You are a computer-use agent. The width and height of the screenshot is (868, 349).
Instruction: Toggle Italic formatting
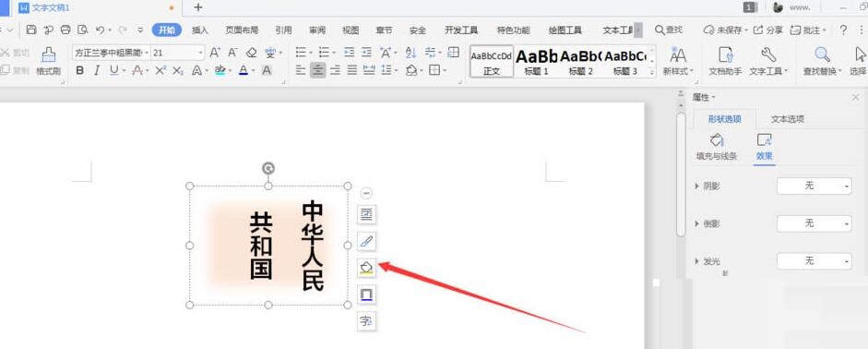97,70
